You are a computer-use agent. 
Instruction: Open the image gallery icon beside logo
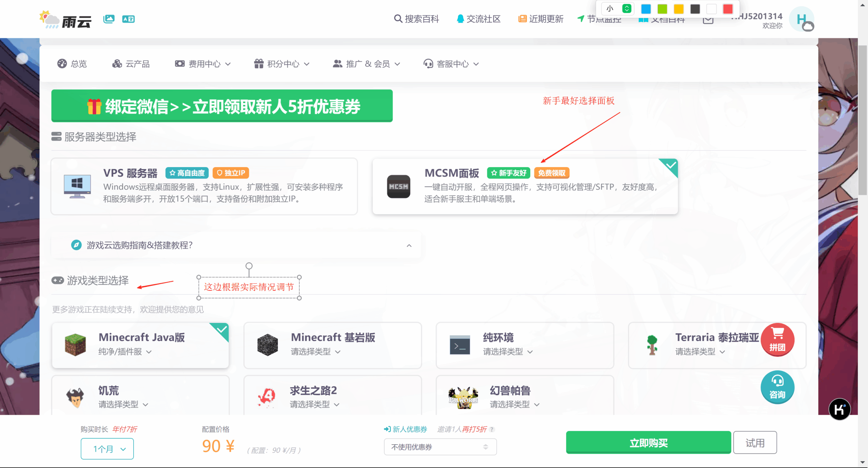109,19
